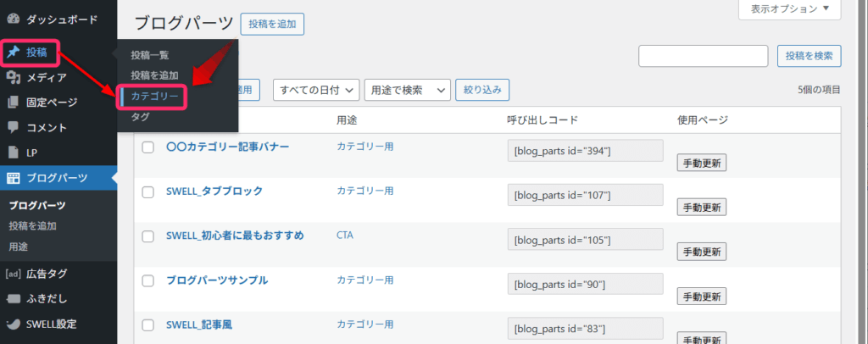This screenshot has height=344, width=868.
Task: Click the ブログパーツ grid icon
Action: tap(14, 178)
